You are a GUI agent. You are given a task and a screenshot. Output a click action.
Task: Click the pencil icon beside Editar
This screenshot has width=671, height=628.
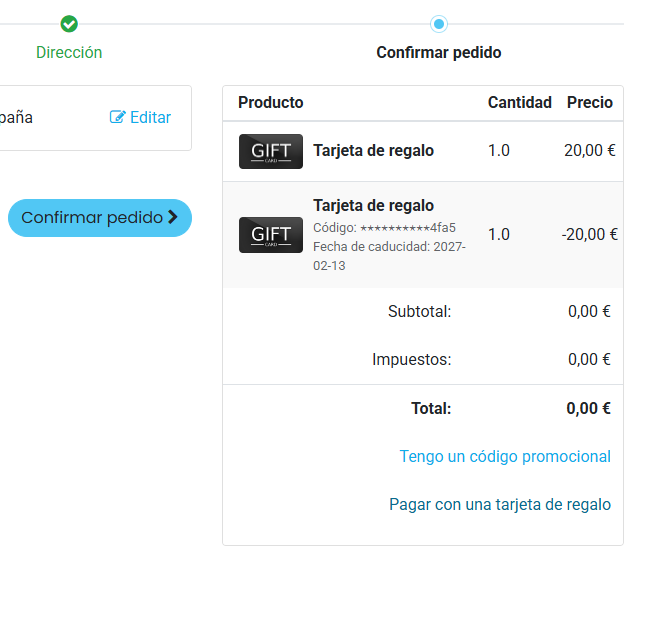click(118, 117)
